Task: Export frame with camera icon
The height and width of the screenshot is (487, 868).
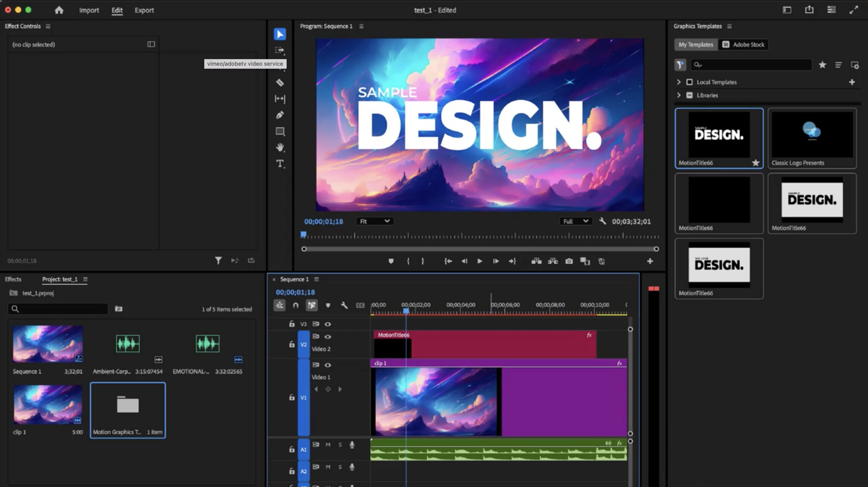Action: click(x=569, y=261)
